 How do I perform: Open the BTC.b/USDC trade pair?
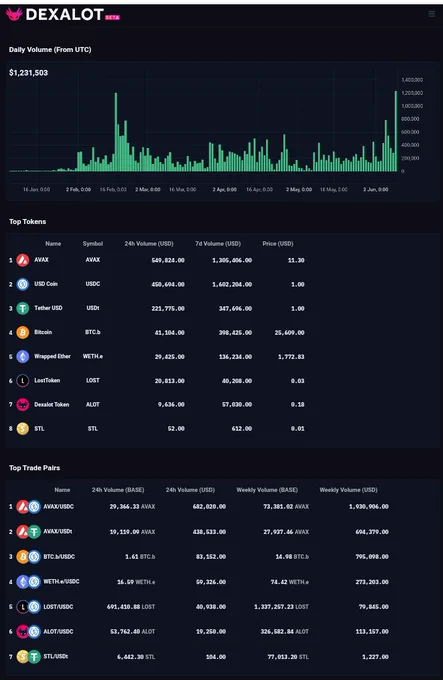coord(59,556)
